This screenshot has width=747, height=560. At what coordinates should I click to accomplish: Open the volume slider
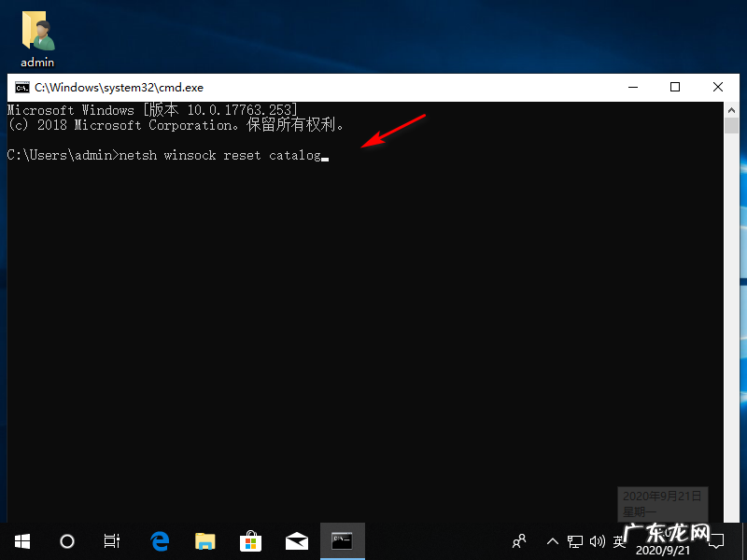point(598,541)
